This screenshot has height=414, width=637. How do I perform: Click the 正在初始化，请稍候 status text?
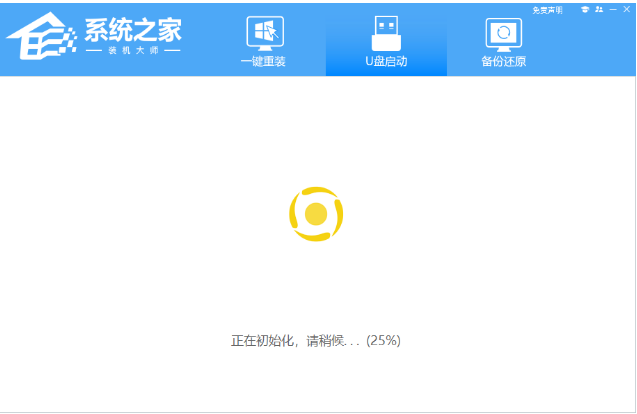click(x=296, y=340)
